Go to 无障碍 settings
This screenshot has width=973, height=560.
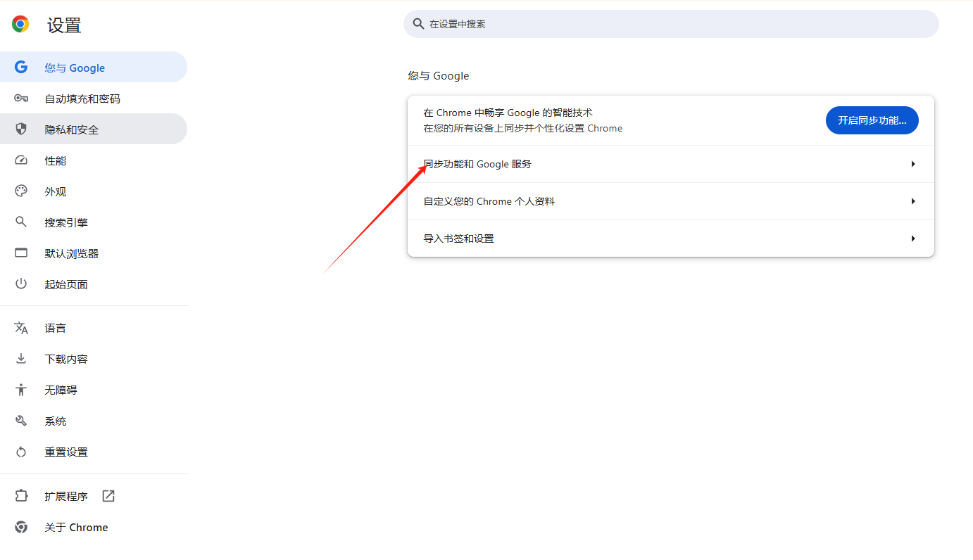(94, 390)
